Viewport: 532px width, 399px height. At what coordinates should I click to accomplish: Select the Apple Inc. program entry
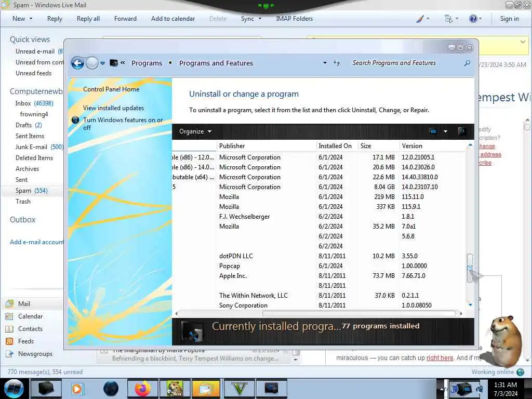click(x=319, y=276)
